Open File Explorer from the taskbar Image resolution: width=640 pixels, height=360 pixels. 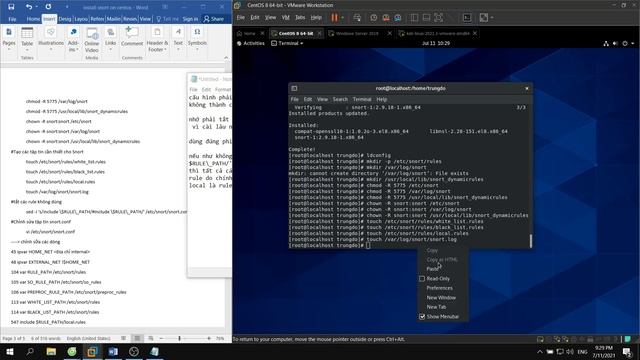click(x=51, y=351)
